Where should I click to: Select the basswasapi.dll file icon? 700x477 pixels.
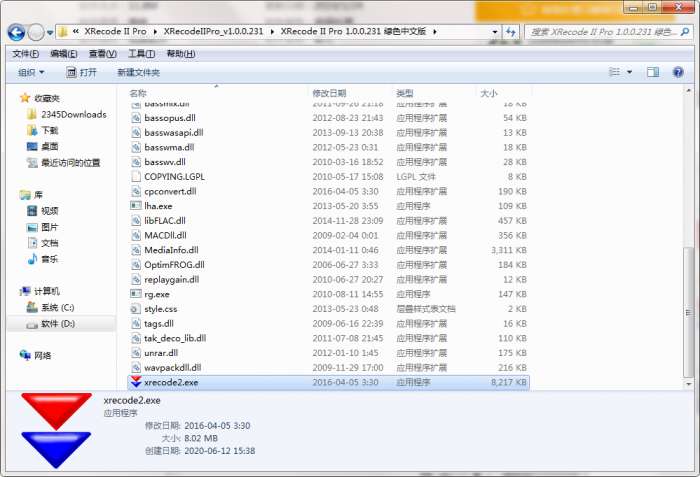click(x=136, y=133)
